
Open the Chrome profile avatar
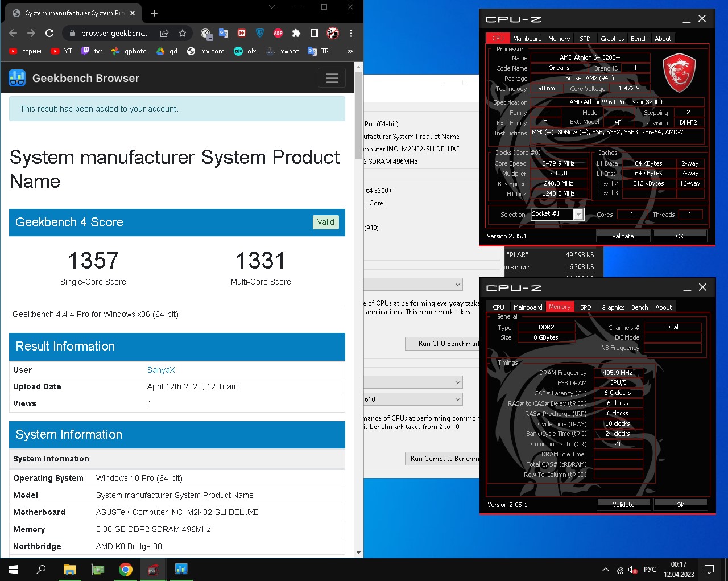click(333, 33)
